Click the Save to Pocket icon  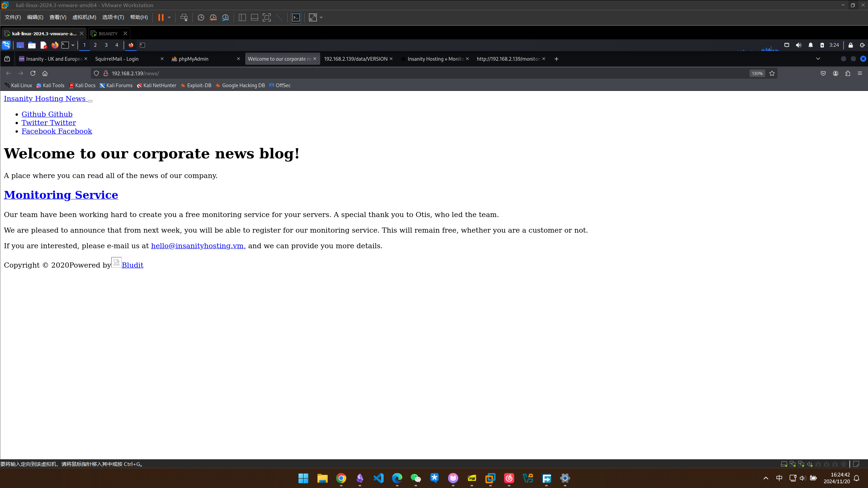coord(823,73)
